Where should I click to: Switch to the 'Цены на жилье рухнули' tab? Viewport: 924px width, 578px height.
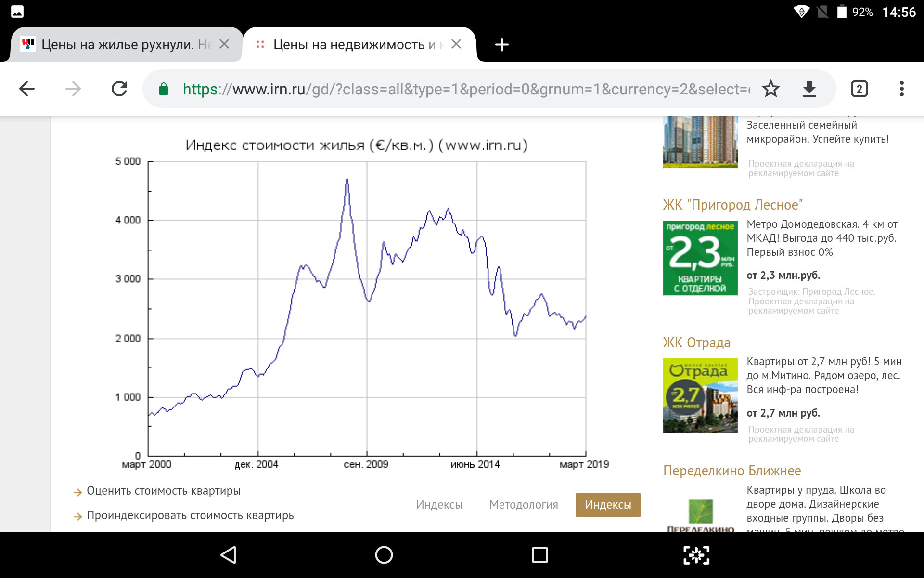pos(125,44)
